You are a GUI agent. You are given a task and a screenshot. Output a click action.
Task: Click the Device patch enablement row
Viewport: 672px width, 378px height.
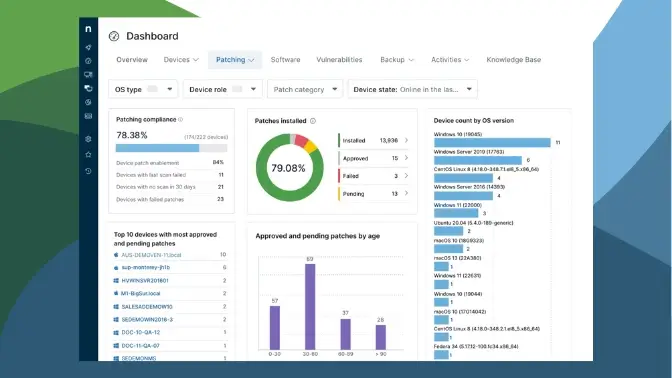coord(170,163)
